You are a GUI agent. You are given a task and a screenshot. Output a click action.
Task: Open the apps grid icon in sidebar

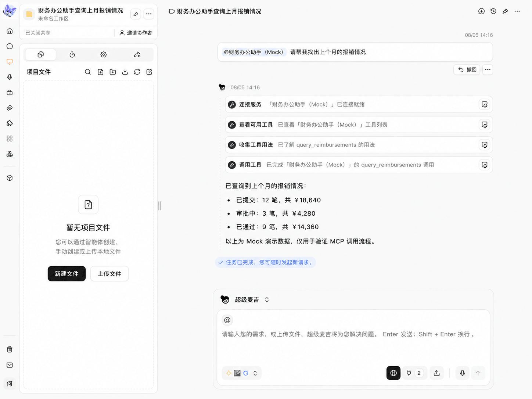point(10,139)
